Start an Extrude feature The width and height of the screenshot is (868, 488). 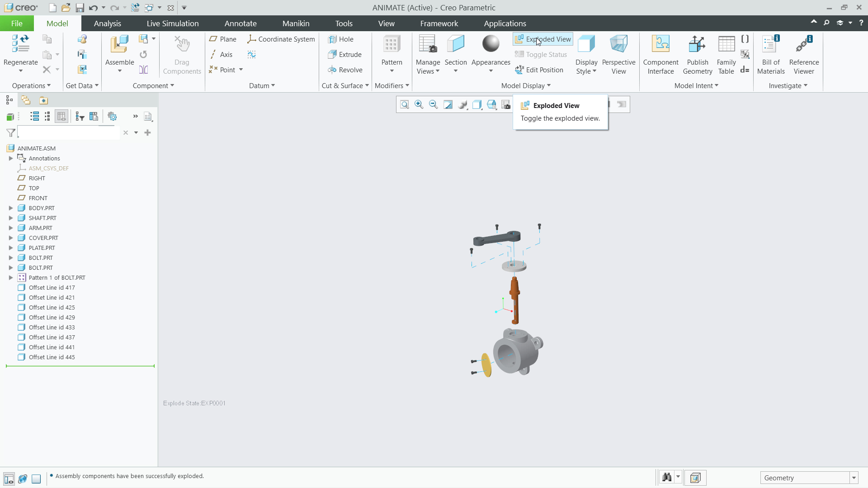pyautogui.click(x=344, y=55)
